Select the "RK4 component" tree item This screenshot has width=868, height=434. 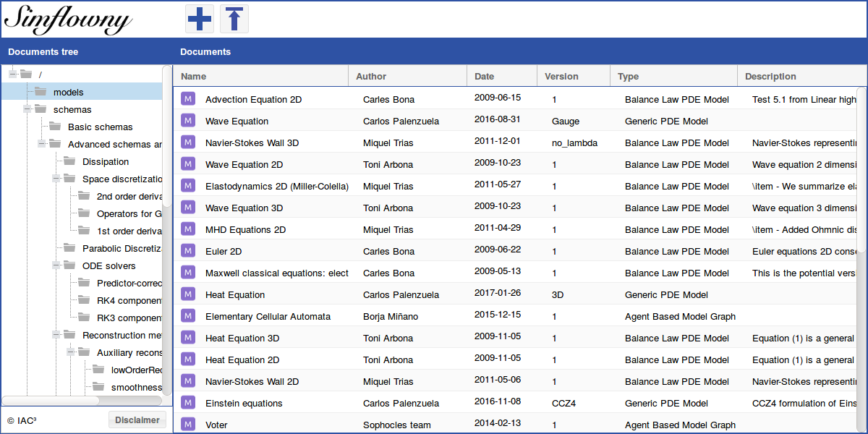[x=129, y=300]
